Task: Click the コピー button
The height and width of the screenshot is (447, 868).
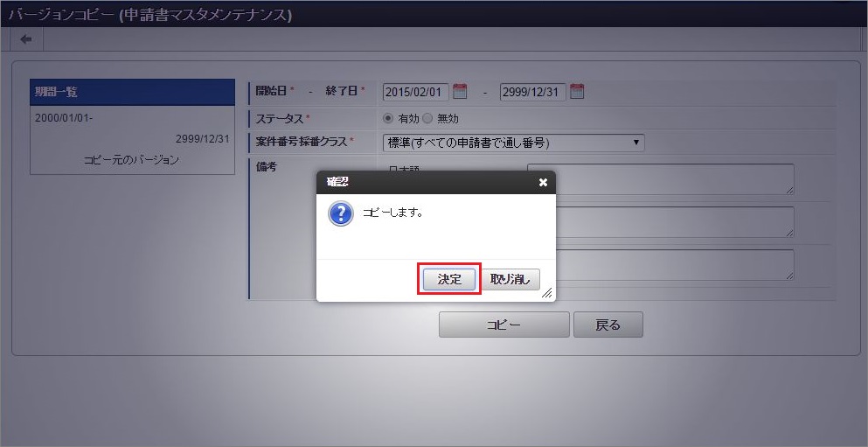Action: [x=503, y=325]
